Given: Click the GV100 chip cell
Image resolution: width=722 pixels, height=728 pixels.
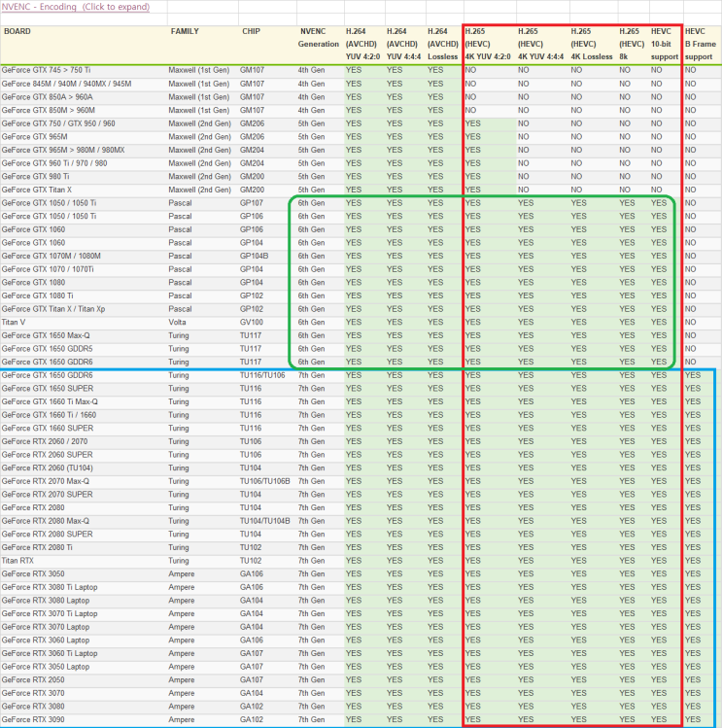Looking at the screenshot, I should 251,323.
